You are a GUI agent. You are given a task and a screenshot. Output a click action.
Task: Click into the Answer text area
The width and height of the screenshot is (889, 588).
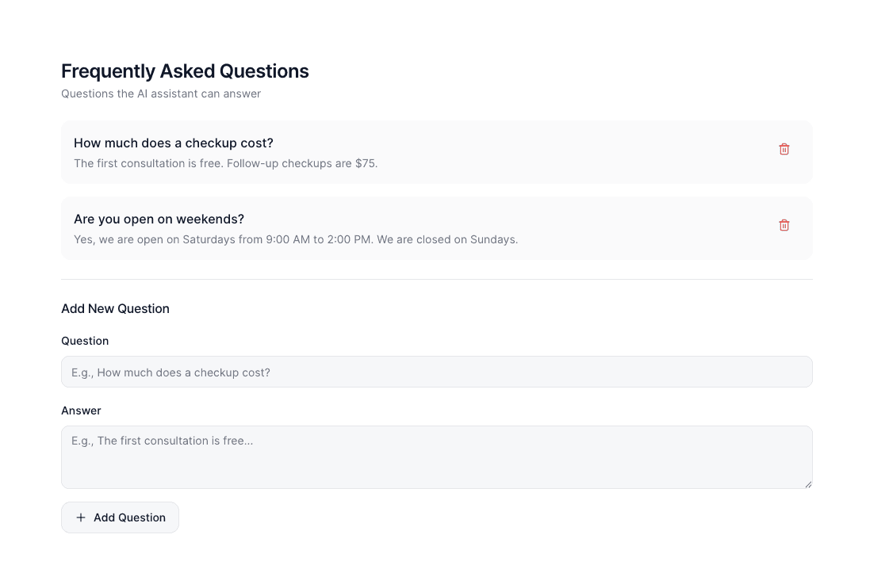tap(436, 456)
